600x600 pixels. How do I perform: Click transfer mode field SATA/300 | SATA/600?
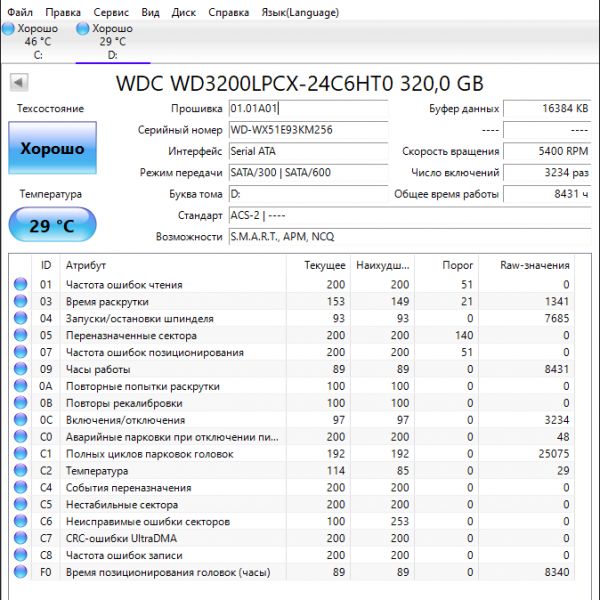point(308,173)
